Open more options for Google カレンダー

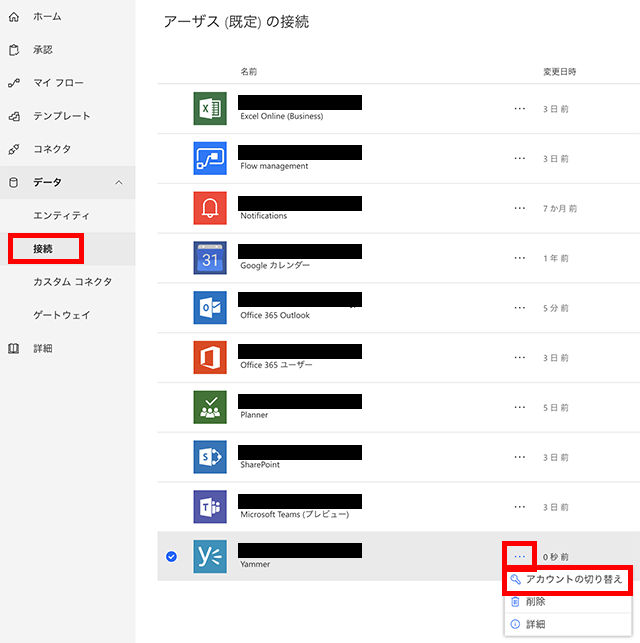pyautogui.click(x=519, y=258)
